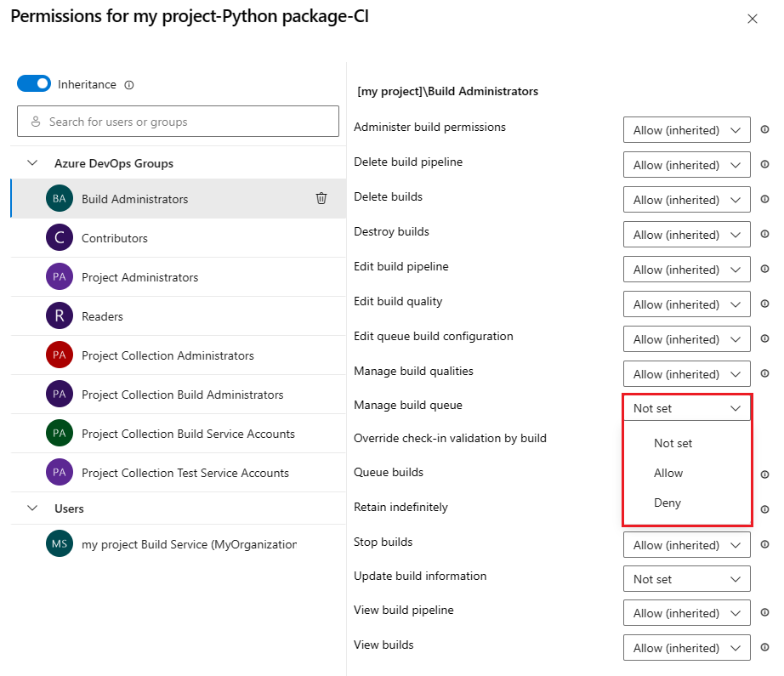Image resolution: width=784 pixels, height=676 pixels.
Task: Click the MS avatar of Build Service user
Action: [x=60, y=543]
